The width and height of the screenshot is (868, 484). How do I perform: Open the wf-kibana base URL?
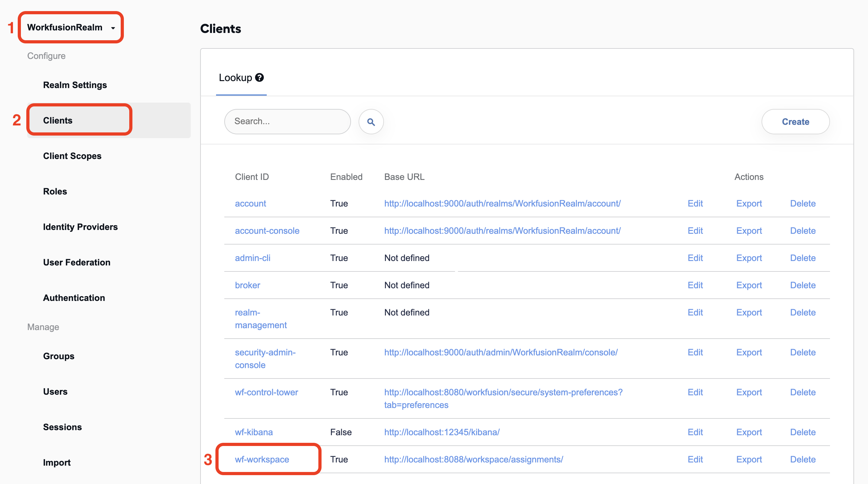(442, 432)
